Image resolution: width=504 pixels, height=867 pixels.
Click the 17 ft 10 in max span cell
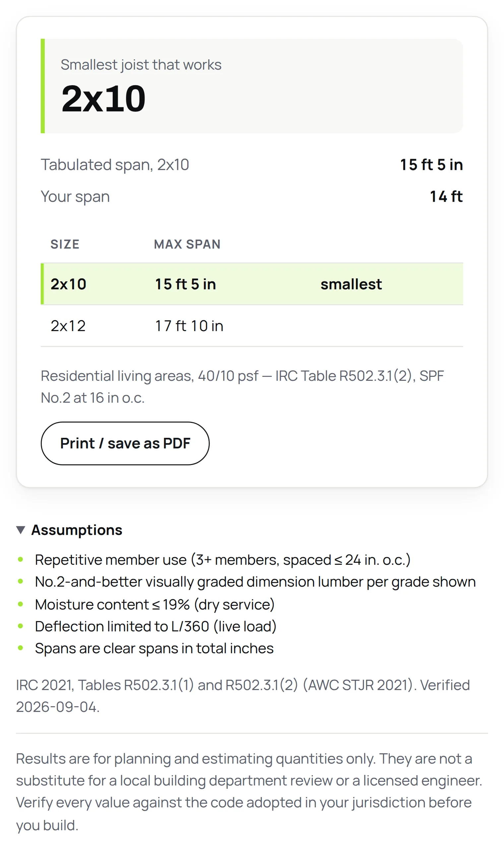pyautogui.click(x=189, y=326)
